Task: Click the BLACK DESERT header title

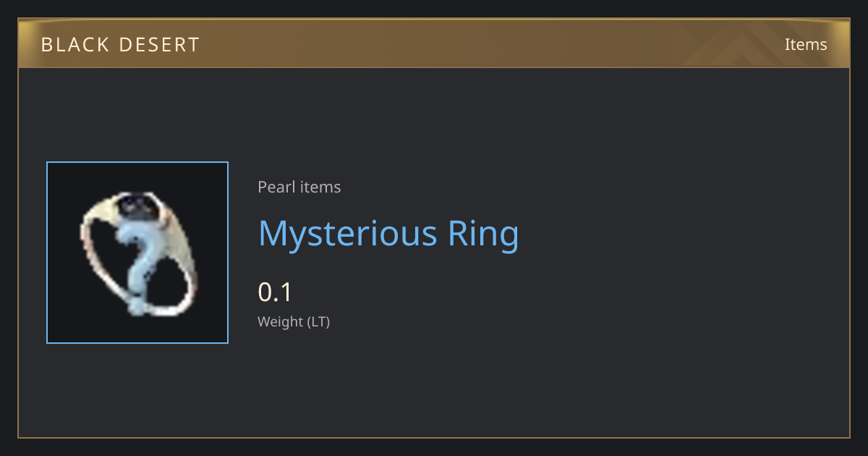Action: coord(120,45)
